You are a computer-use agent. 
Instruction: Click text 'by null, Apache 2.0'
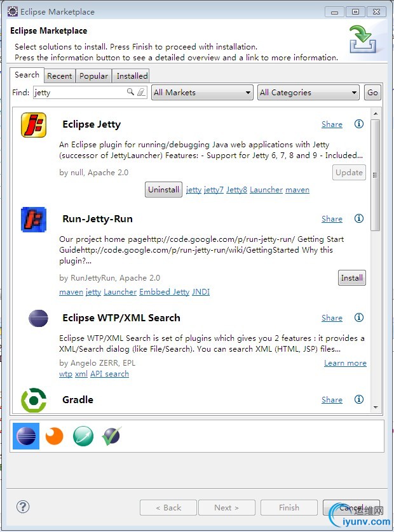tap(94, 172)
